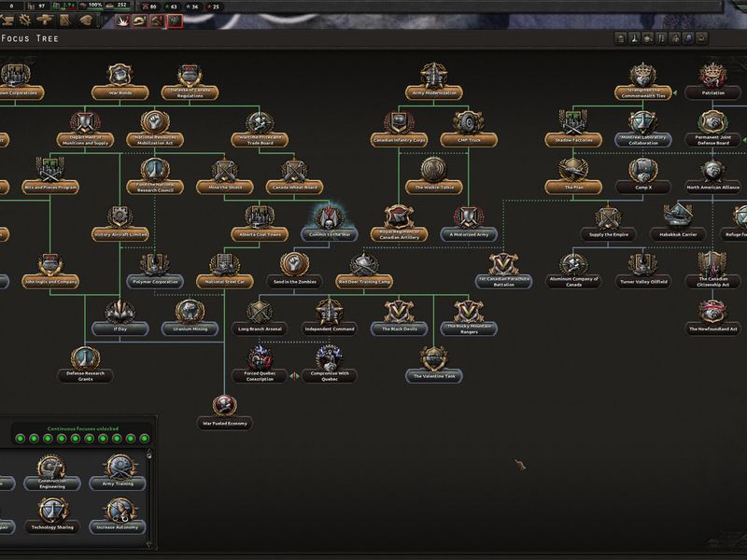Image resolution: width=747 pixels, height=560 pixels.
Task: Toggle the building-icon focus filter
Action: point(620,38)
